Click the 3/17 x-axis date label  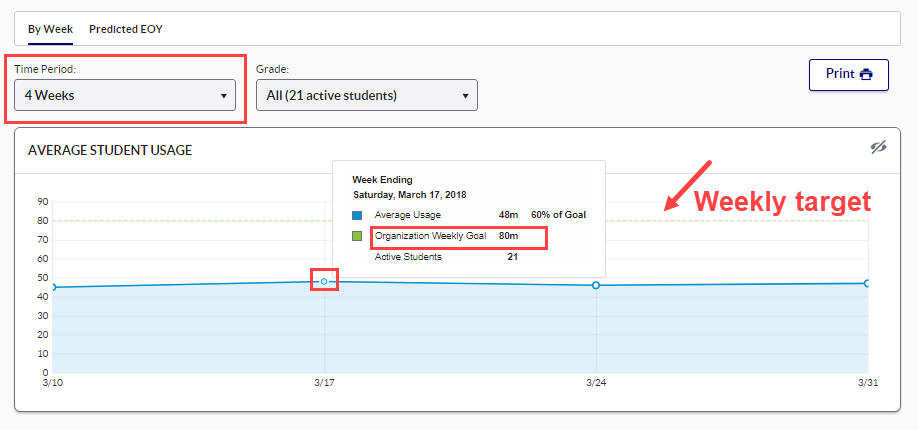click(324, 383)
